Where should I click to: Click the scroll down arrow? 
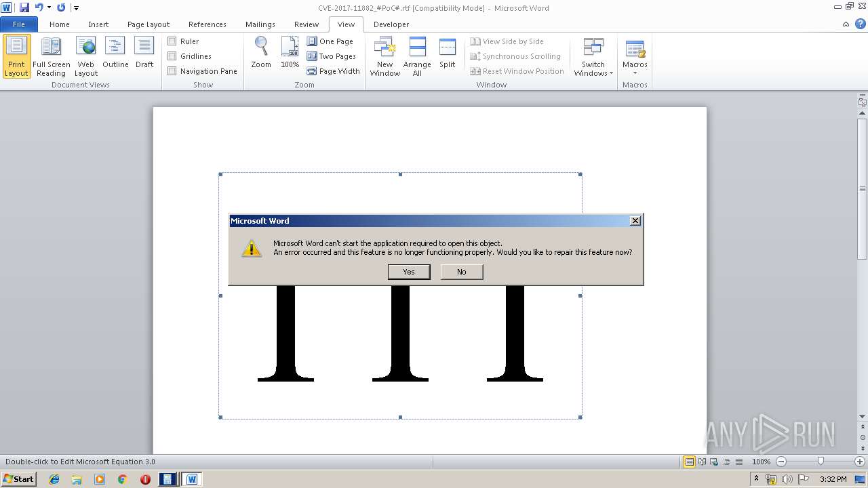pos(863,416)
